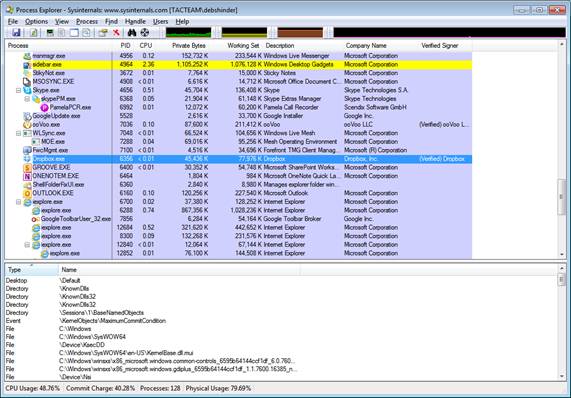Collapse the parent iexplore.exe tree node

point(18,202)
